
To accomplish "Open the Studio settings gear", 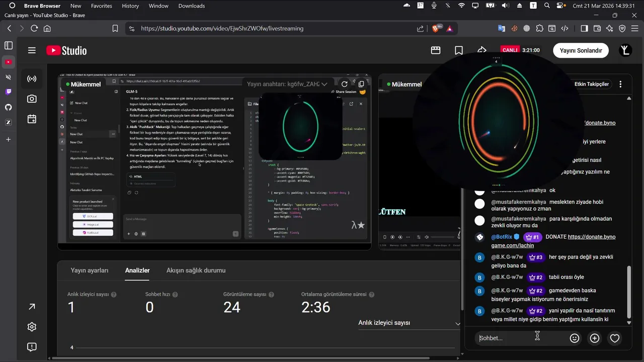I will coord(32,327).
